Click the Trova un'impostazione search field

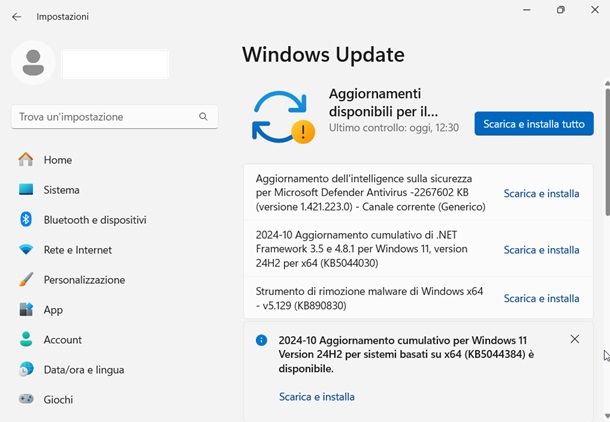click(115, 117)
